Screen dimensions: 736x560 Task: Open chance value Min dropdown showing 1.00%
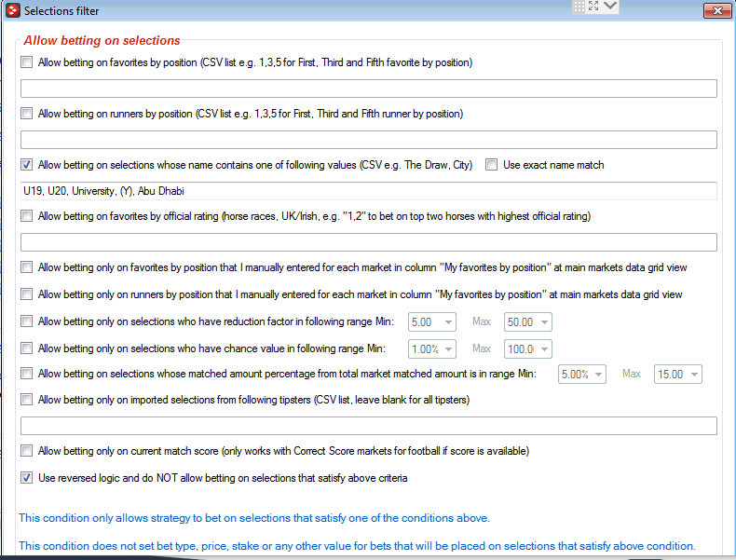pos(432,348)
